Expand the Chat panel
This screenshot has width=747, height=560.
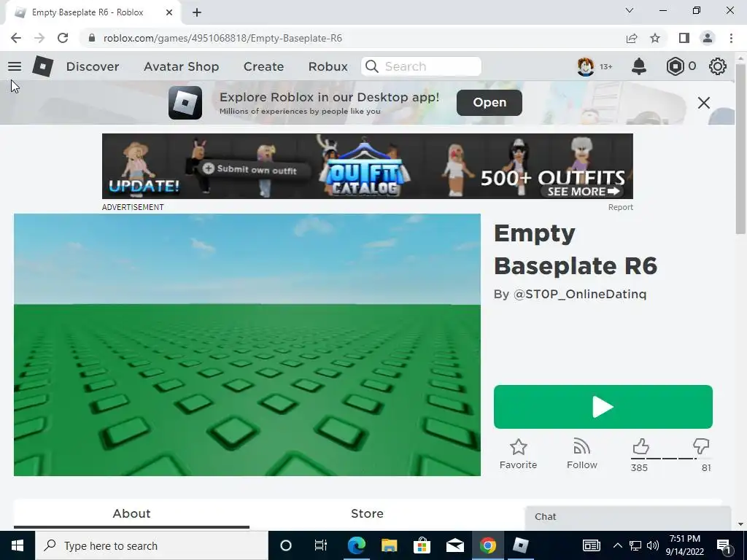[628, 517]
